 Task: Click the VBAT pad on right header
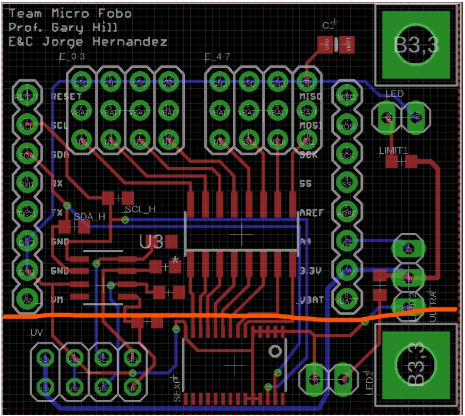347,299
